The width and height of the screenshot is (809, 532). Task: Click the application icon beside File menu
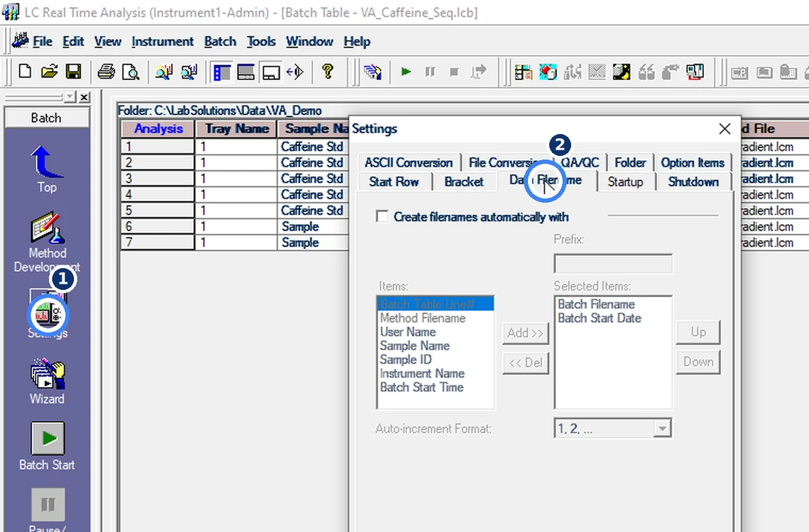pyautogui.click(x=20, y=40)
